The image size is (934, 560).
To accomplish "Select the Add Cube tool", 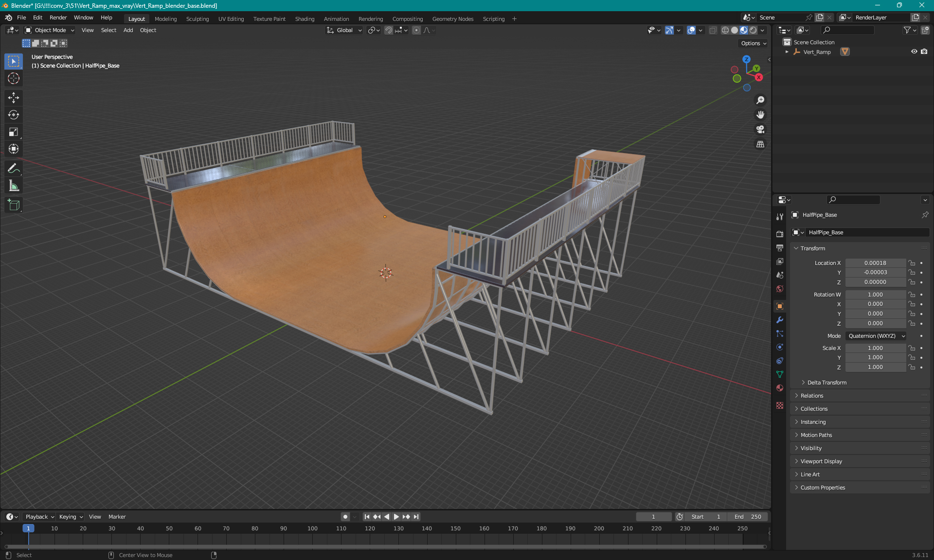I will tap(14, 205).
